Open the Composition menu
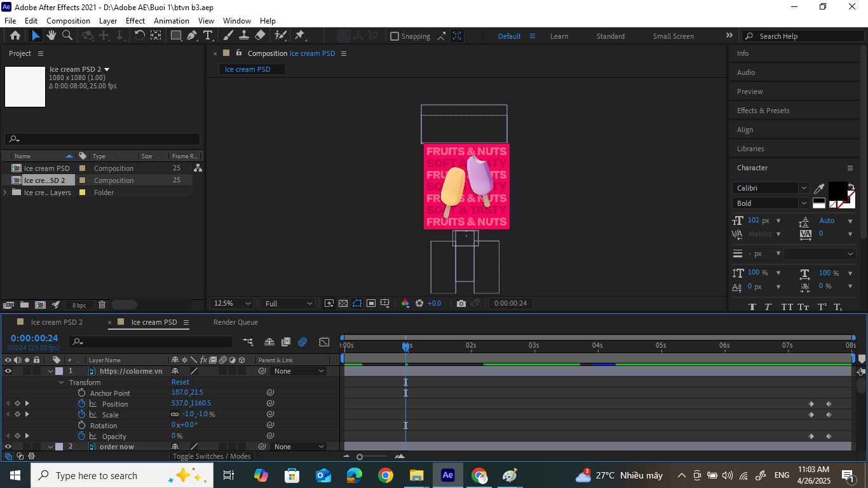The width and height of the screenshot is (868, 488). 68,21
